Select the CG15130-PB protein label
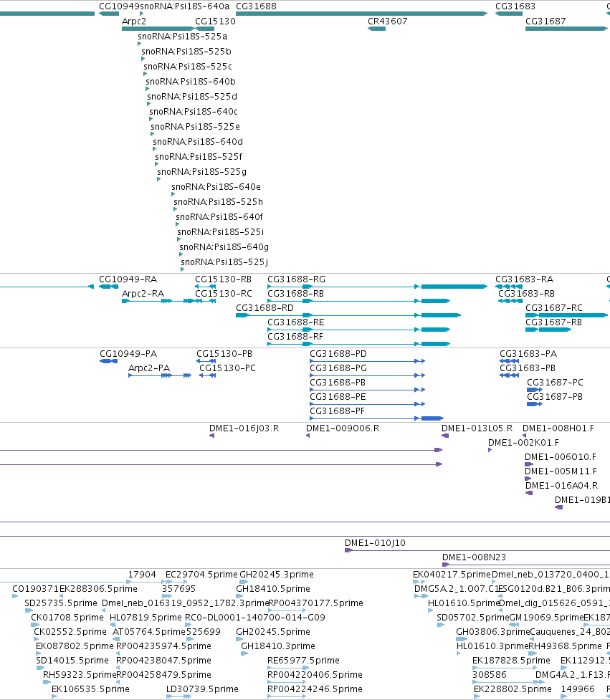 (224, 353)
